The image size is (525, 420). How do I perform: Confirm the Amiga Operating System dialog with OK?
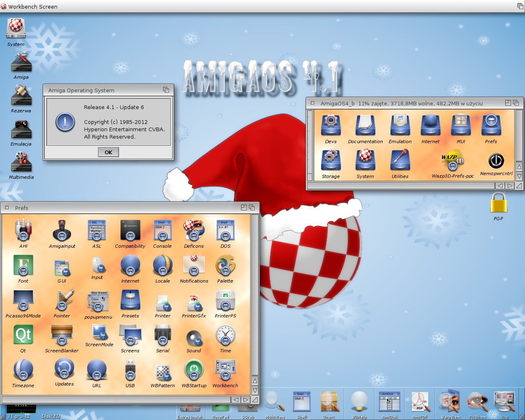pos(108,152)
